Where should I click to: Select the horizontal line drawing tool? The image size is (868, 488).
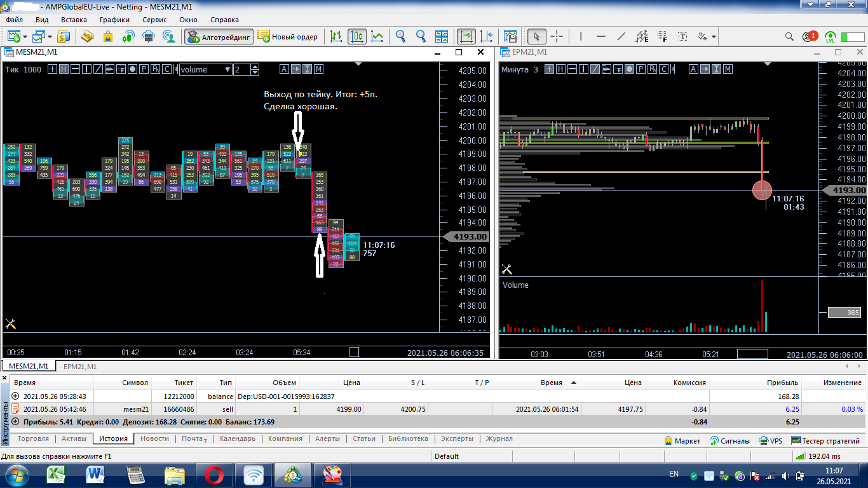pos(601,36)
